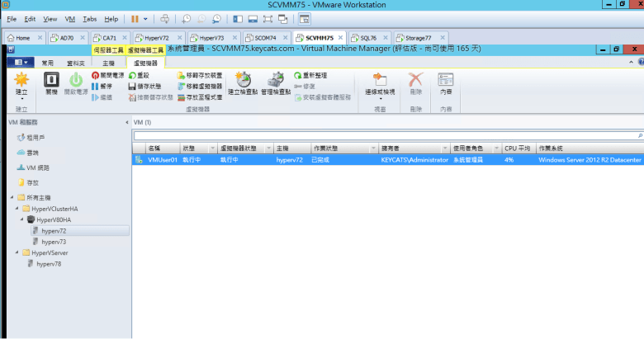Open 內容 (Properties) from the ribbon

(446, 82)
